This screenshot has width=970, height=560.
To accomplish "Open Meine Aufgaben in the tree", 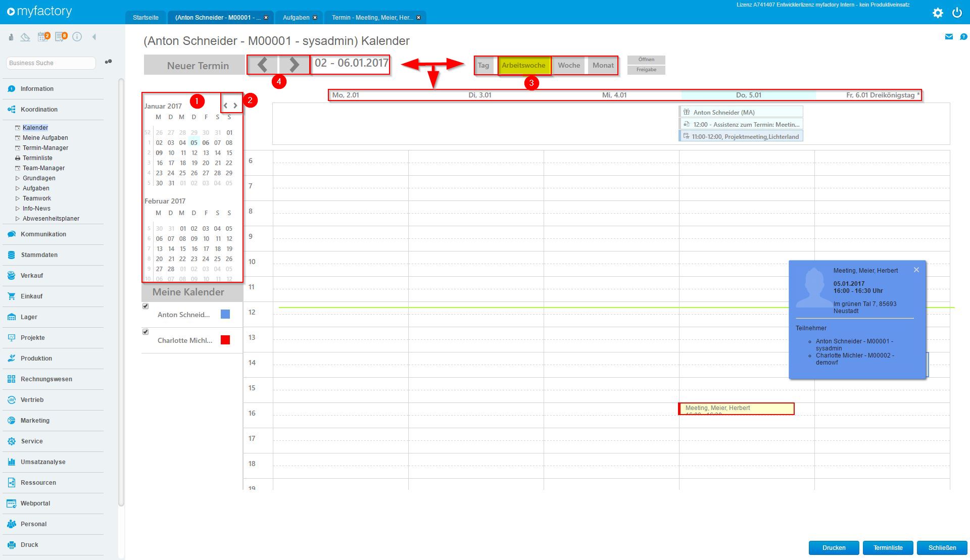I will pos(45,138).
